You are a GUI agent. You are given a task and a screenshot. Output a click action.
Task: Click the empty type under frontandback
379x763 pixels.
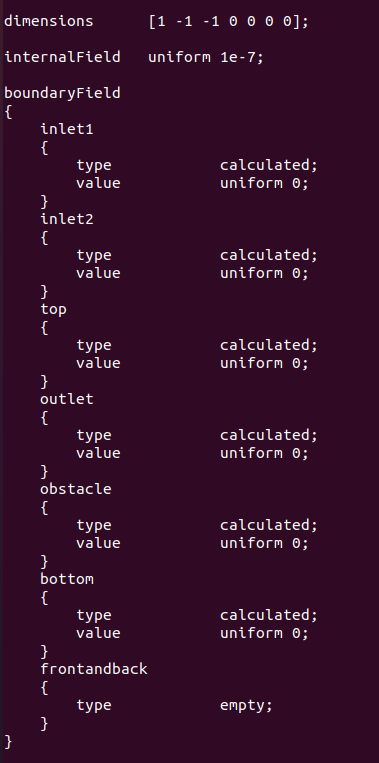246,705
